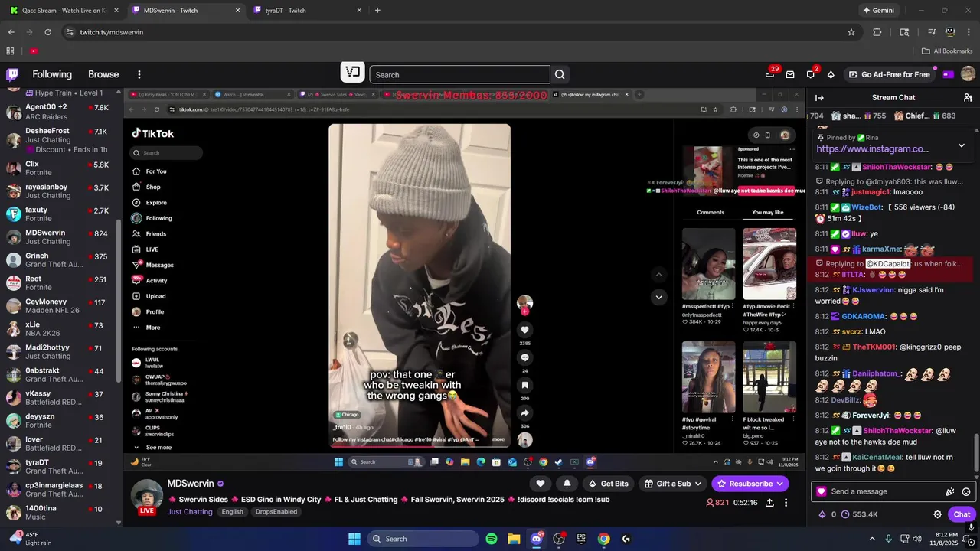The height and width of the screenshot is (551, 980).
Task: Open Chrome extensions puzzle icon
Action: point(877,32)
